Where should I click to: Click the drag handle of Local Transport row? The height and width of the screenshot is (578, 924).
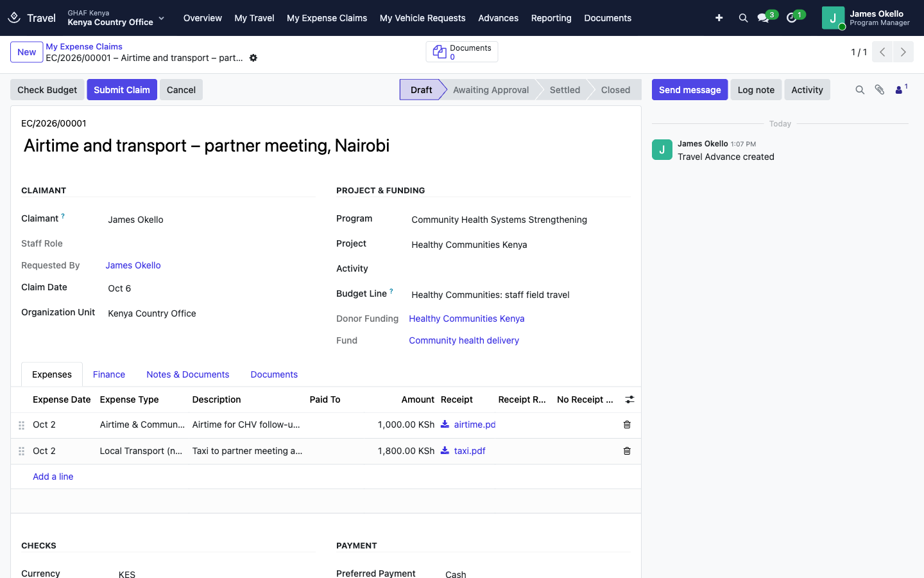[x=21, y=451]
